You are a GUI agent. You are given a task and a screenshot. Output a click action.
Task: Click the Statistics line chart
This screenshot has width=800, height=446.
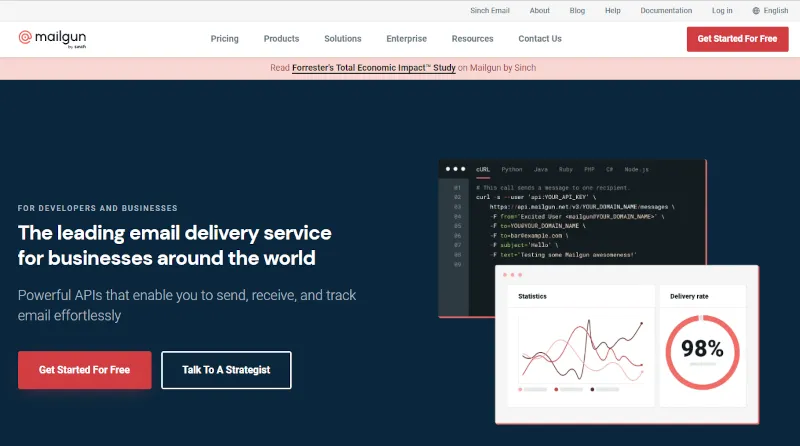pos(581,350)
